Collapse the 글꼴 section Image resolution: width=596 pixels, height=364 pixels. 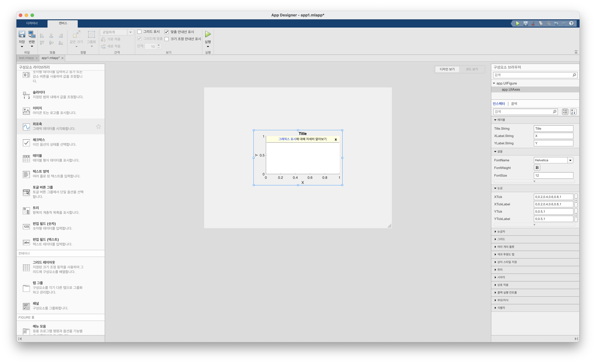point(495,152)
